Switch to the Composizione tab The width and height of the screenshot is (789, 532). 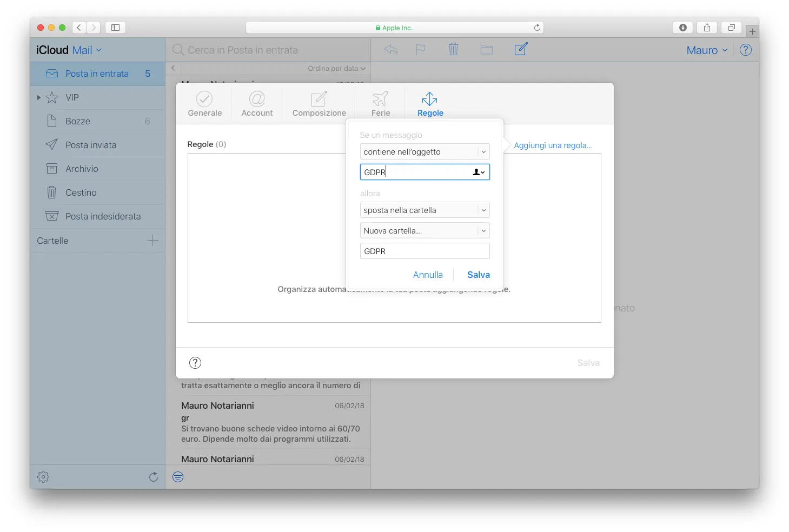pyautogui.click(x=319, y=104)
